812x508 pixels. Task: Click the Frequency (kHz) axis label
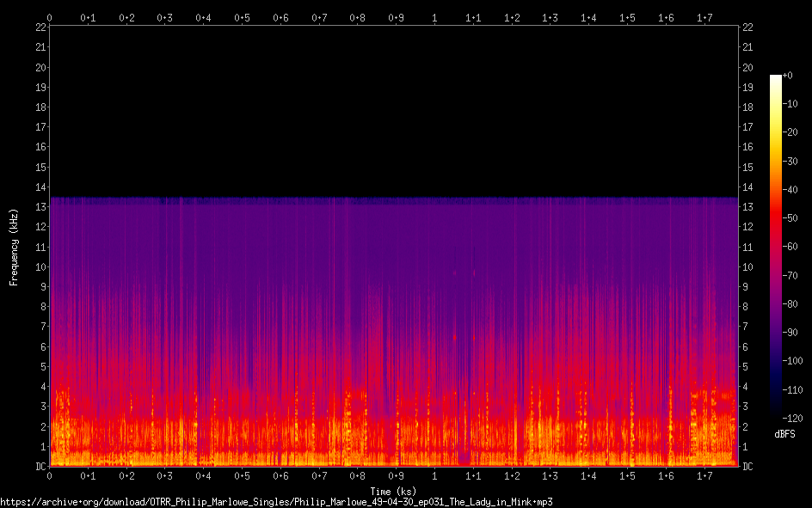tap(14, 247)
